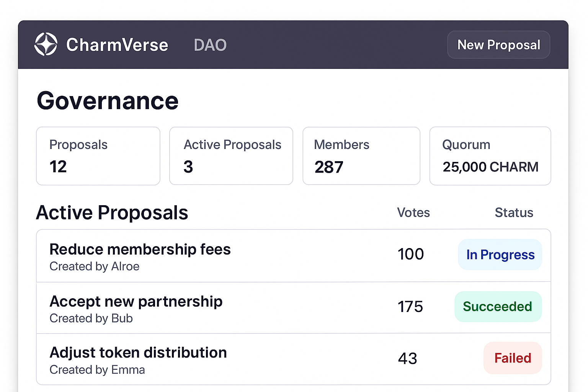Toggle the In Progress state on Reduce membership fees
Image resolution: width=588 pixels, height=392 pixels.
(500, 254)
